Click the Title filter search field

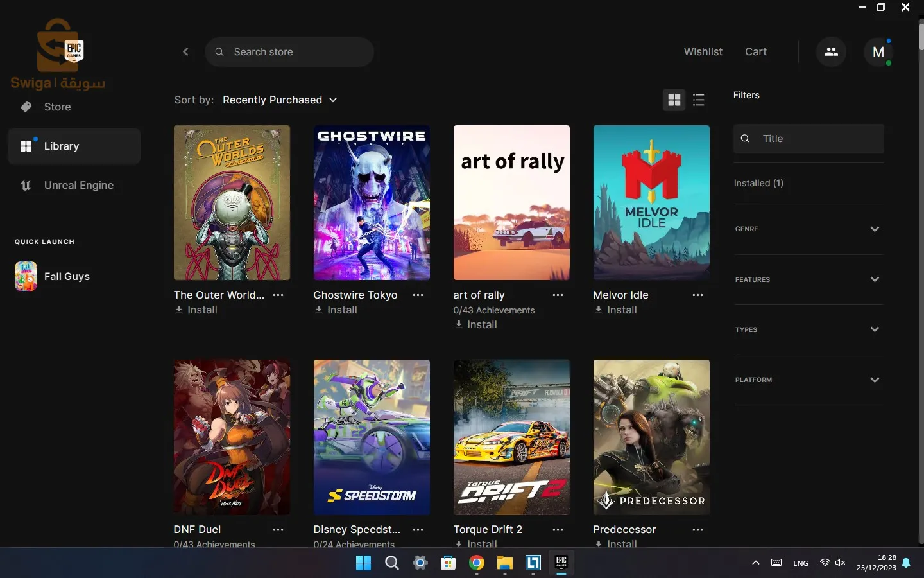point(809,139)
